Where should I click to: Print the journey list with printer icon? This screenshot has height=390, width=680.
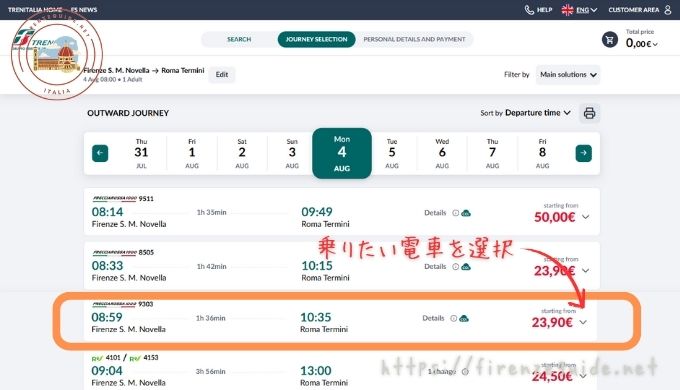click(589, 113)
